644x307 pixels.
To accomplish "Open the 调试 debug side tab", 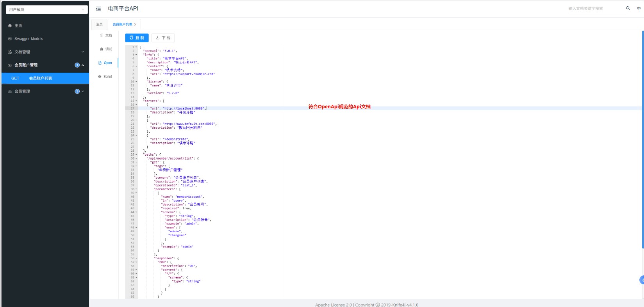I will tap(106, 49).
